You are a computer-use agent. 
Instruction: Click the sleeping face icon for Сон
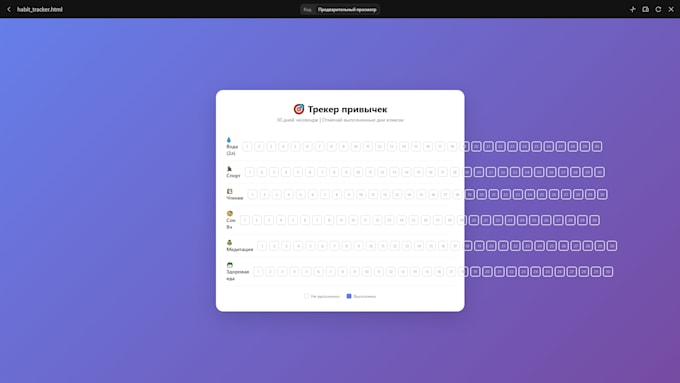pos(230,213)
